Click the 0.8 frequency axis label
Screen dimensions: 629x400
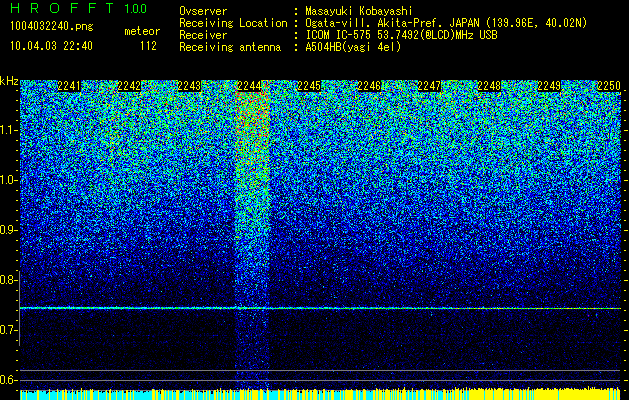pyautogui.click(x=8, y=280)
